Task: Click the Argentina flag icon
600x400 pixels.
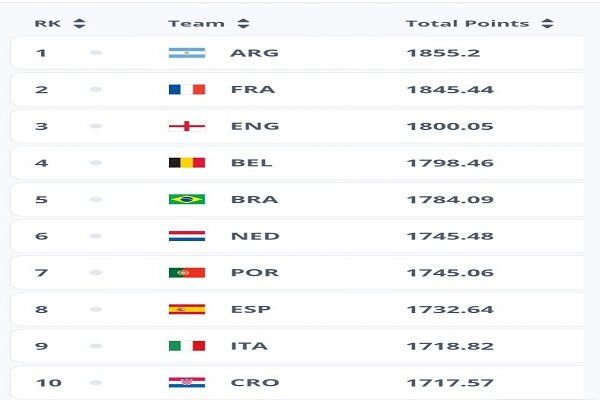Action: (x=187, y=53)
